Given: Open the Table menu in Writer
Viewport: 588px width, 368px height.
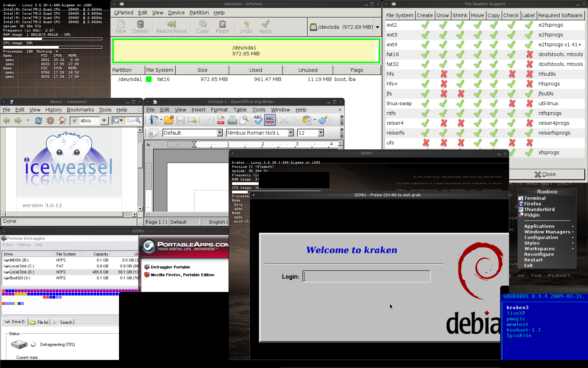Looking at the screenshot, I should click(240, 110).
